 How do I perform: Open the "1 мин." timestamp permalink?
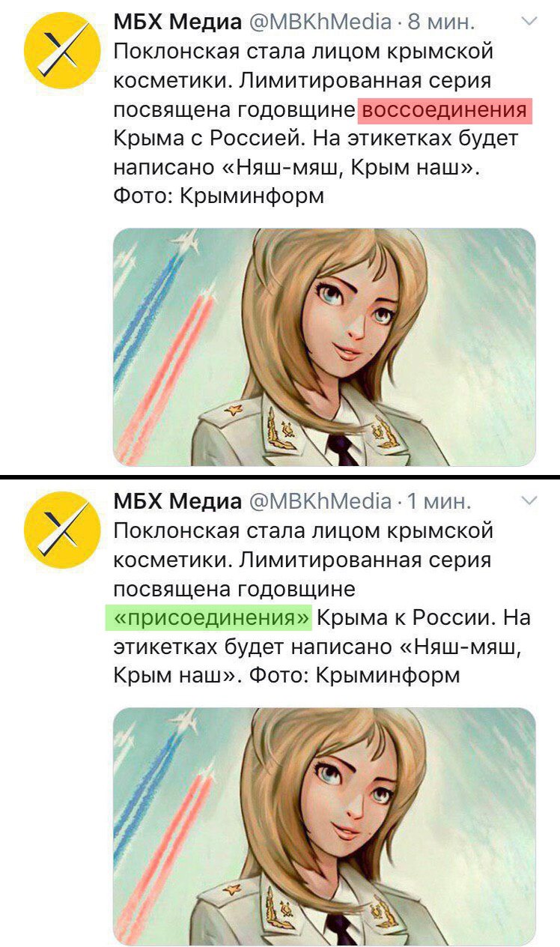click(x=439, y=500)
